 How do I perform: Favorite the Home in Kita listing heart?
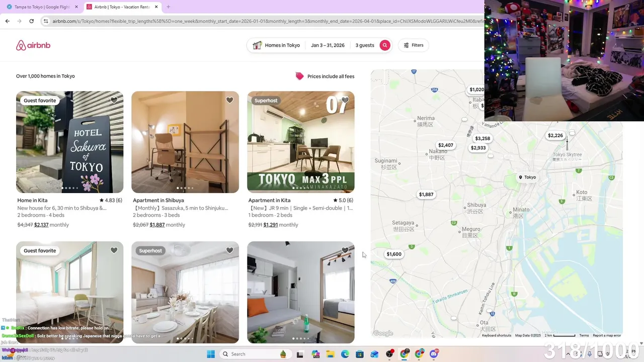click(x=114, y=100)
